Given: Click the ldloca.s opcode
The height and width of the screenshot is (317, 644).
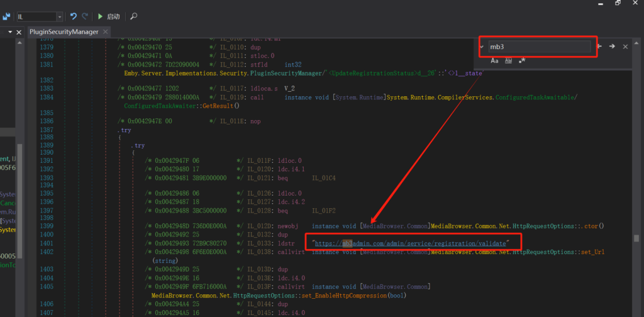Looking at the screenshot, I should tap(264, 89).
